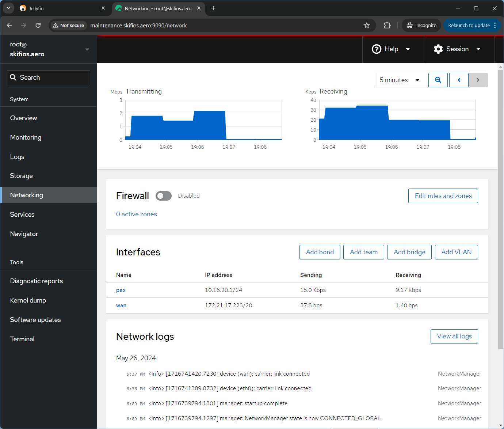Screen dimensions: 504x429
Task: Bookmark this page with the star icon
Action: 367,25
